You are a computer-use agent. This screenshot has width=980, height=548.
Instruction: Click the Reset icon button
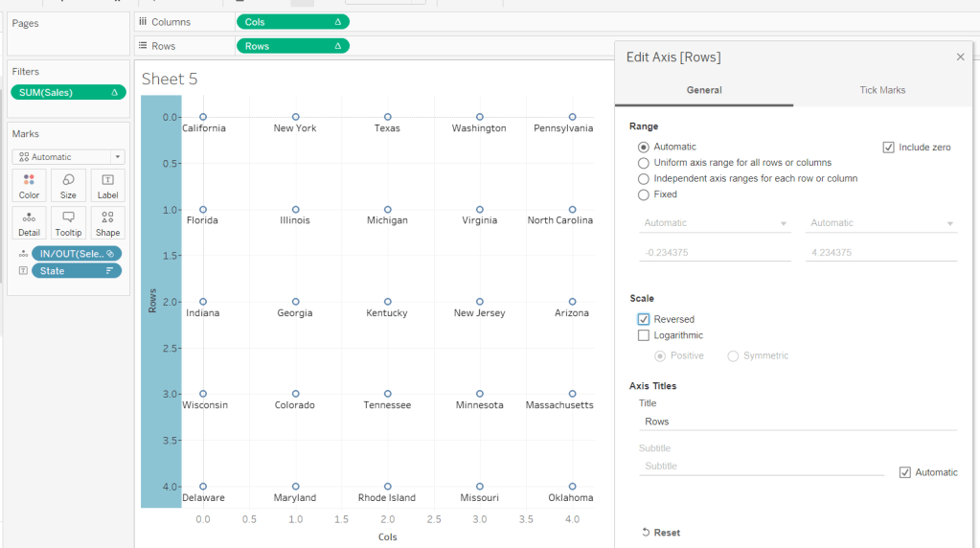pyautogui.click(x=646, y=532)
